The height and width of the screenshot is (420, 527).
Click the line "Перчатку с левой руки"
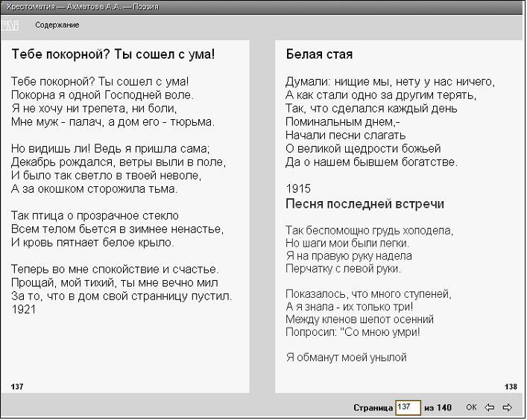pos(343,269)
